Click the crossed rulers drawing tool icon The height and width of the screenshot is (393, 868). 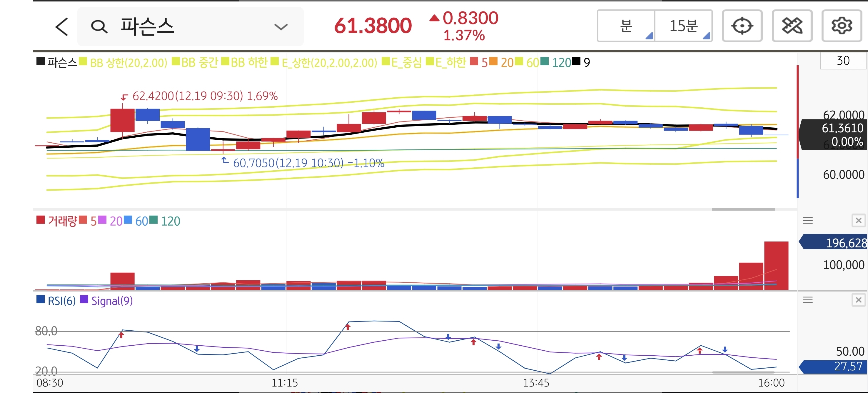click(792, 26)
